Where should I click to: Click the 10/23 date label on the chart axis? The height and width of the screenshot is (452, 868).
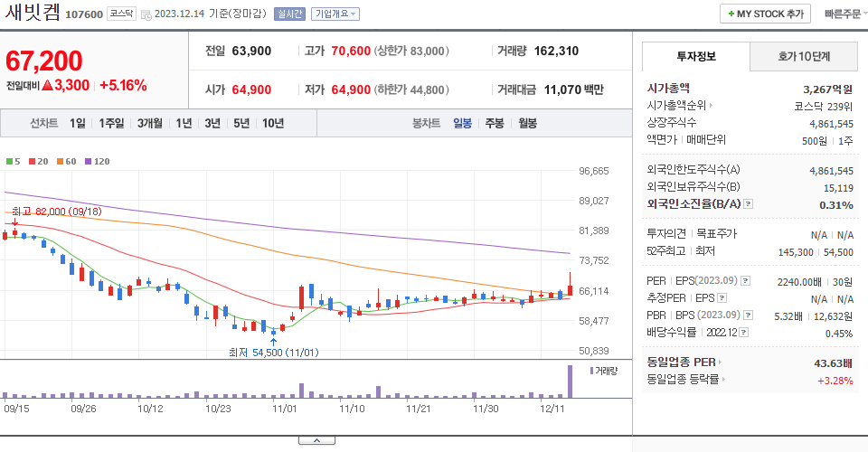pos(218,409)
